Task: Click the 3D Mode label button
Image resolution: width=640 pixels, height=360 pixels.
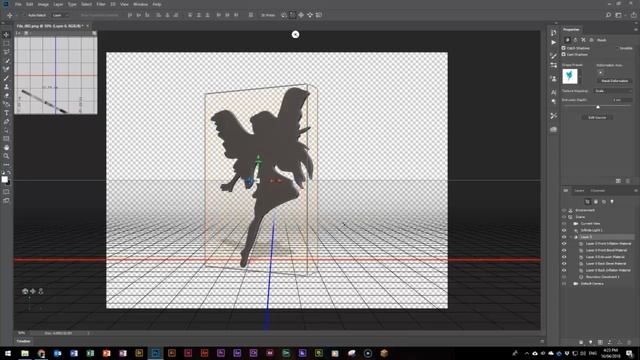Action: pos(268,15)
